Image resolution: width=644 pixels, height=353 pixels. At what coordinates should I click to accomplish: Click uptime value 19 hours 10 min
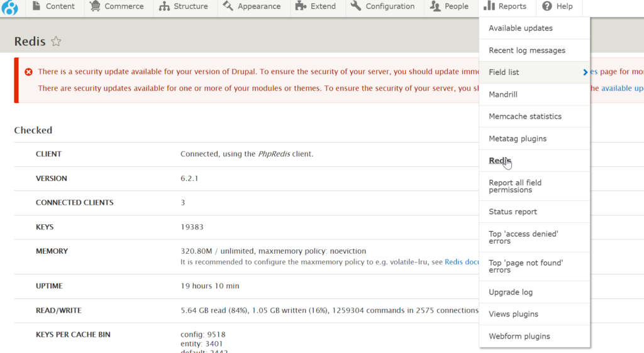(210, 286)
